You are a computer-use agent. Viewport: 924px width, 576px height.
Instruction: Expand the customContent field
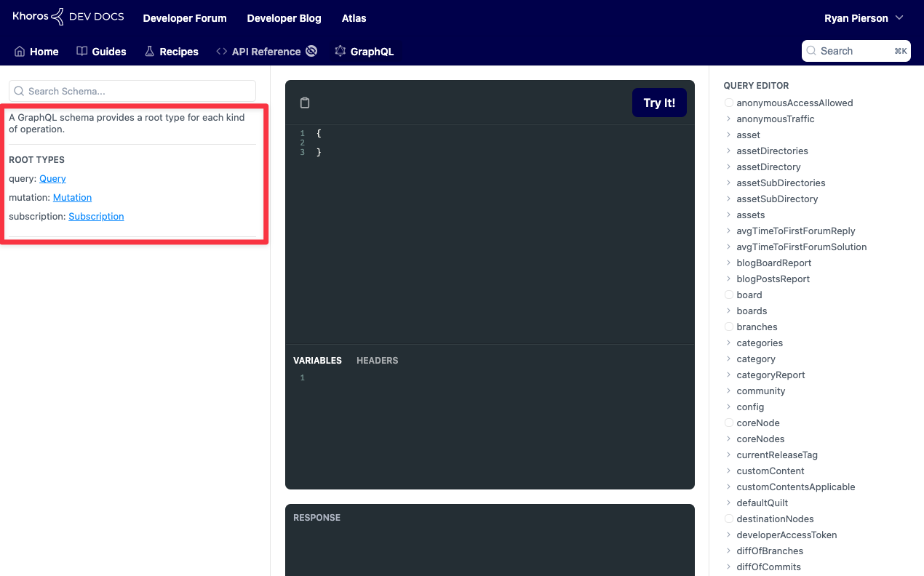click(729, 471)
